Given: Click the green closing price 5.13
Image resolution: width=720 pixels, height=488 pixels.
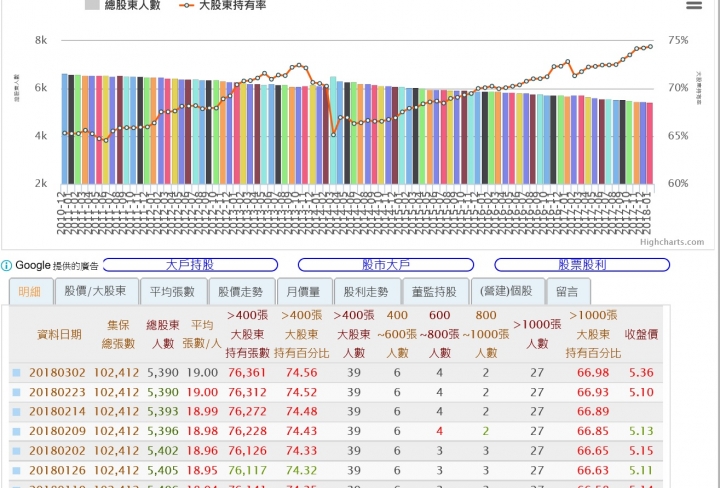Looking at the screenshot, I should pyautogui.click(x=641, y=432).
